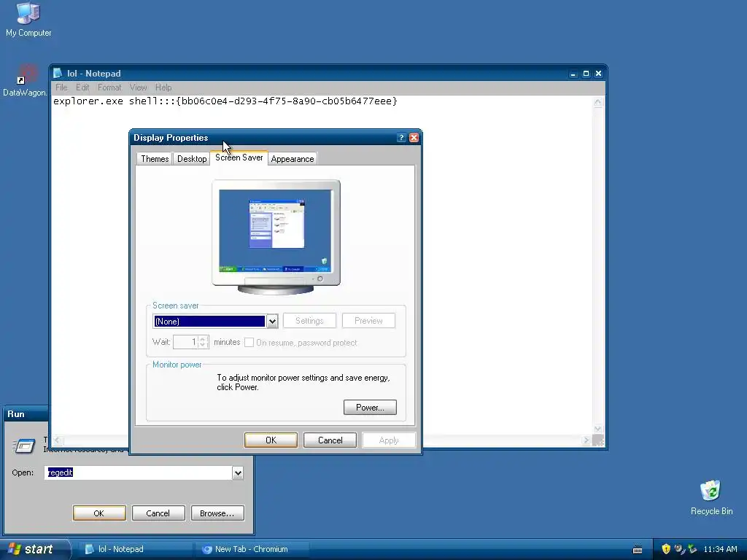Screen dimensions: 747x560
Task: Open the File menu in Notepad
Action: (x=61, y=87)
